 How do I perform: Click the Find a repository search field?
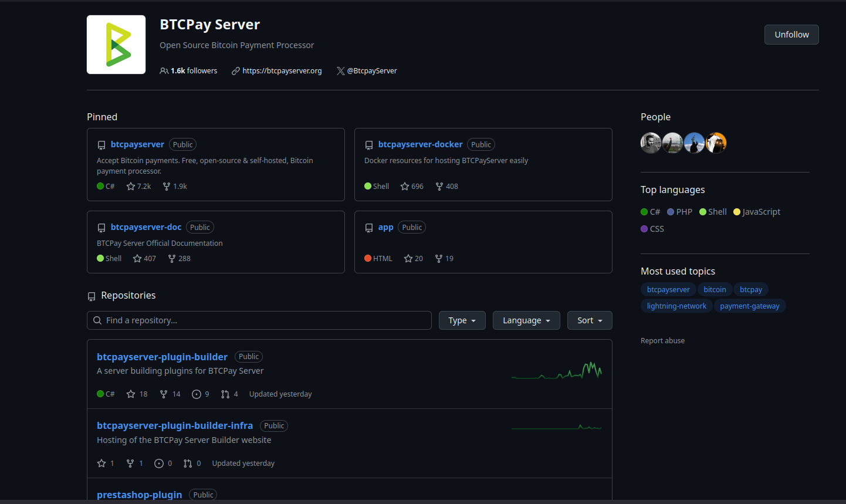[x=259, y=320]
